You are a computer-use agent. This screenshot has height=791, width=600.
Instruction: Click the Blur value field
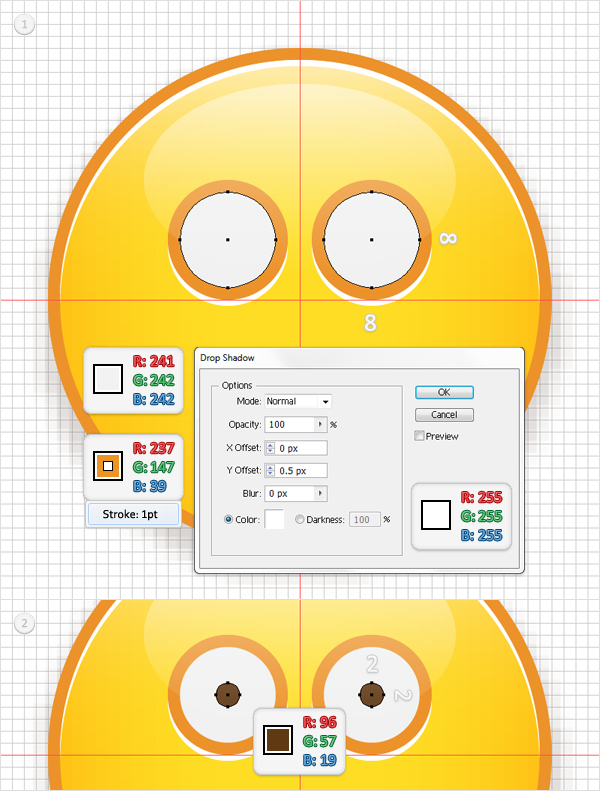(290, 493)
